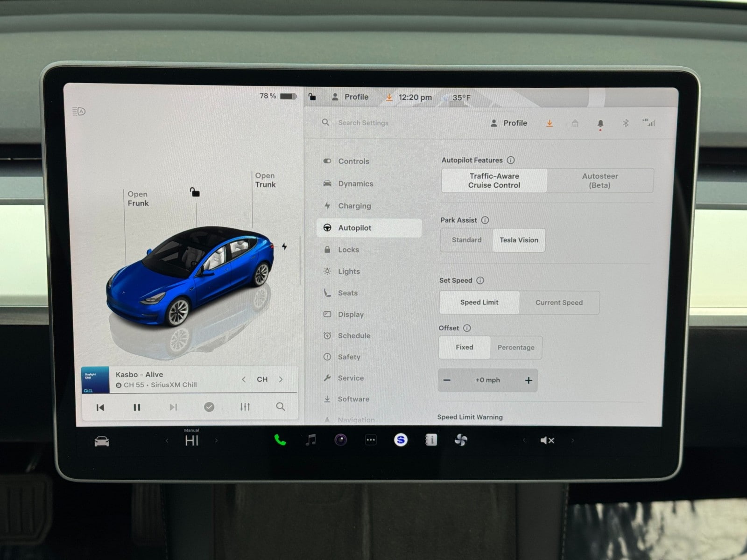
Task: Open the phone app in bottom bar
Action: (x=280, y=440)
